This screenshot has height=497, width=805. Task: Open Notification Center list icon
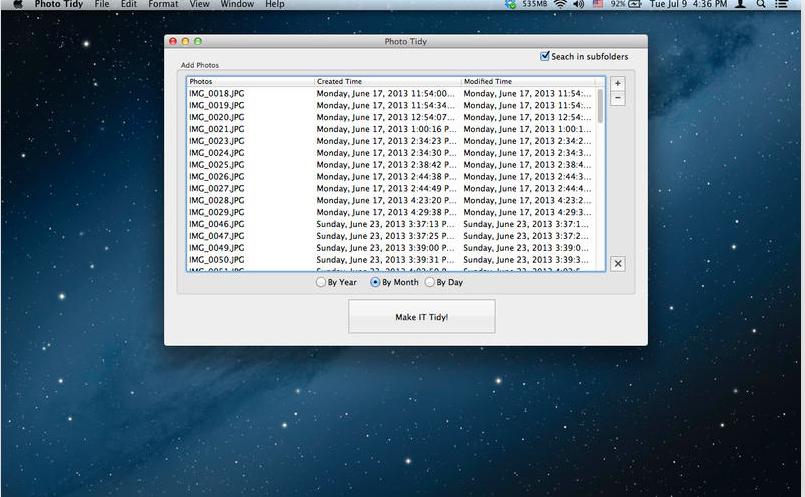point(781,4)
